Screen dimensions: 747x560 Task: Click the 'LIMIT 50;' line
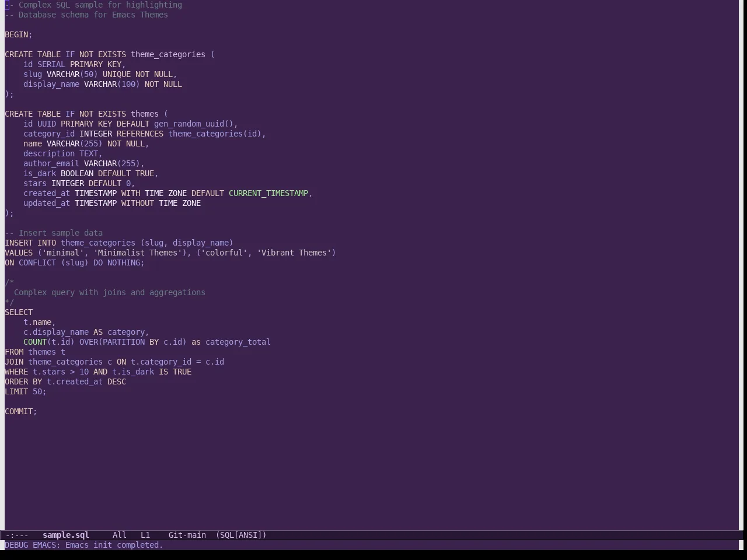coord(26,391)
